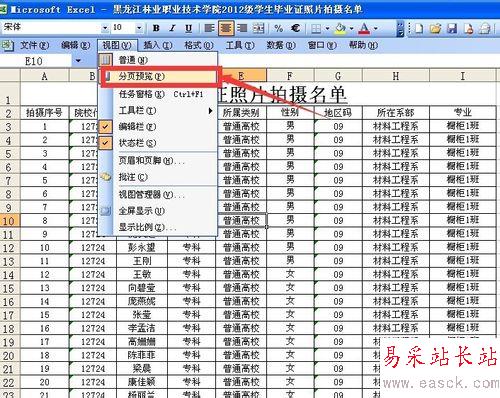Choose 分页预览 from the View menu
Viewport: 500px width, 398px height.
[x=160, y=77]
